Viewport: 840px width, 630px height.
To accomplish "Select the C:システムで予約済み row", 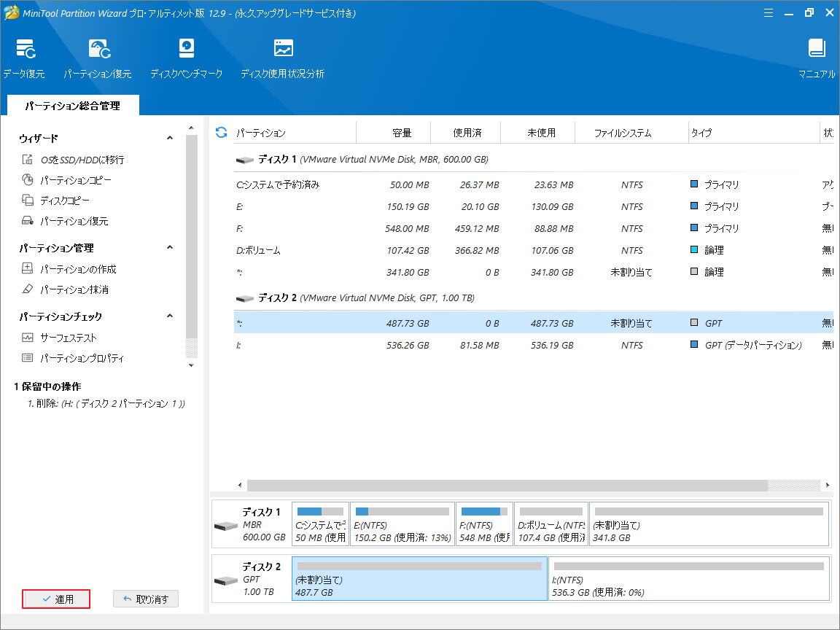I will pyautogui.click(x=534, y=184).
